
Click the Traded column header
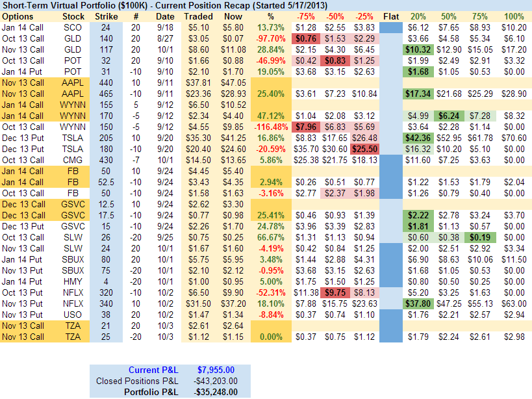point(198,16)
